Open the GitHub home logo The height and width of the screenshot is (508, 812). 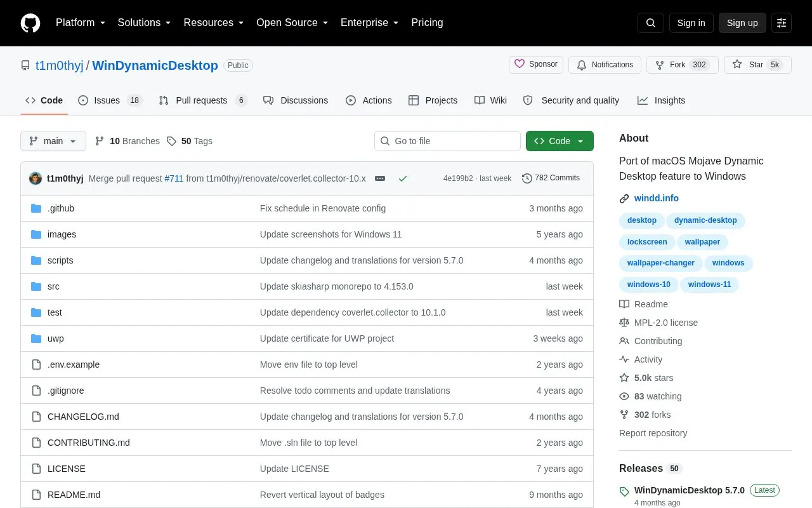30,23
